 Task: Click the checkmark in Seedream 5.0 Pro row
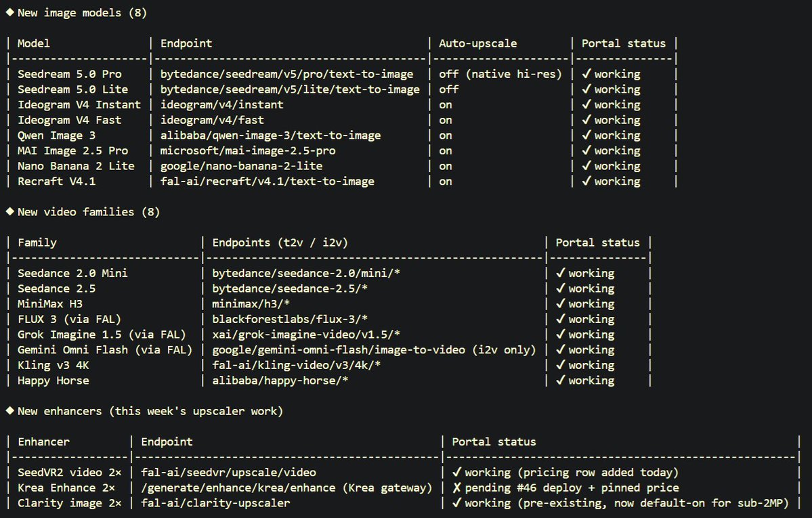pos(586,74)
